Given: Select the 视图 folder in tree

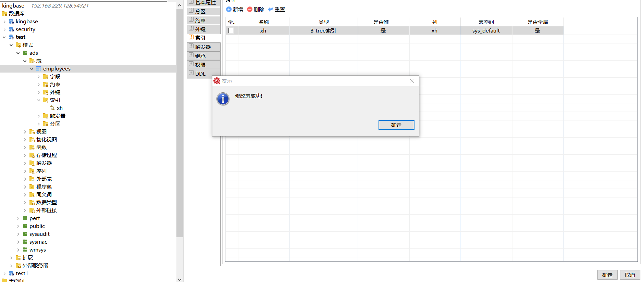Looking at the screenshot, I should (x=41, y=132).
